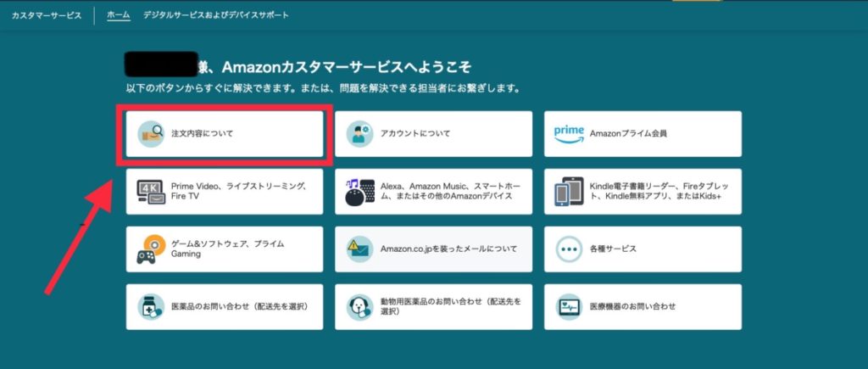Click the 4K TV icon for Prime Video
868x369 pixels.
pos(151,192)
